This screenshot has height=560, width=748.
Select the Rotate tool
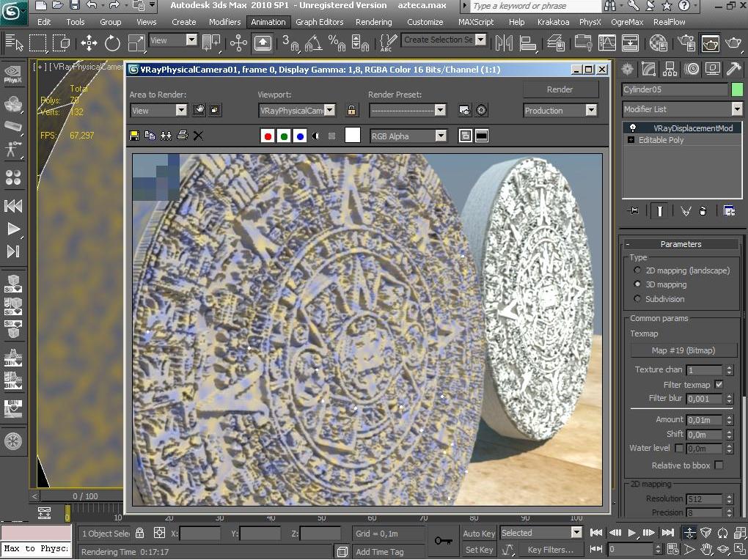[113, 43]
